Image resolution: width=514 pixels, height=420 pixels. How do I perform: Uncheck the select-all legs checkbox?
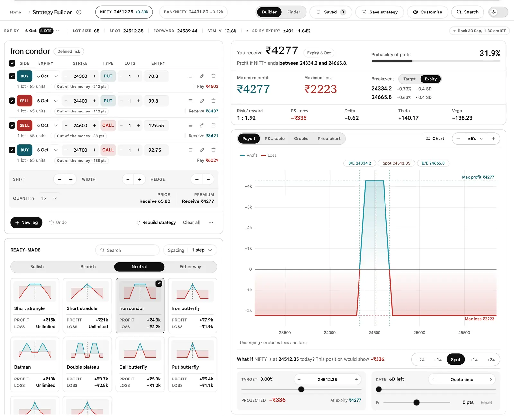click(x=12, y=63)
